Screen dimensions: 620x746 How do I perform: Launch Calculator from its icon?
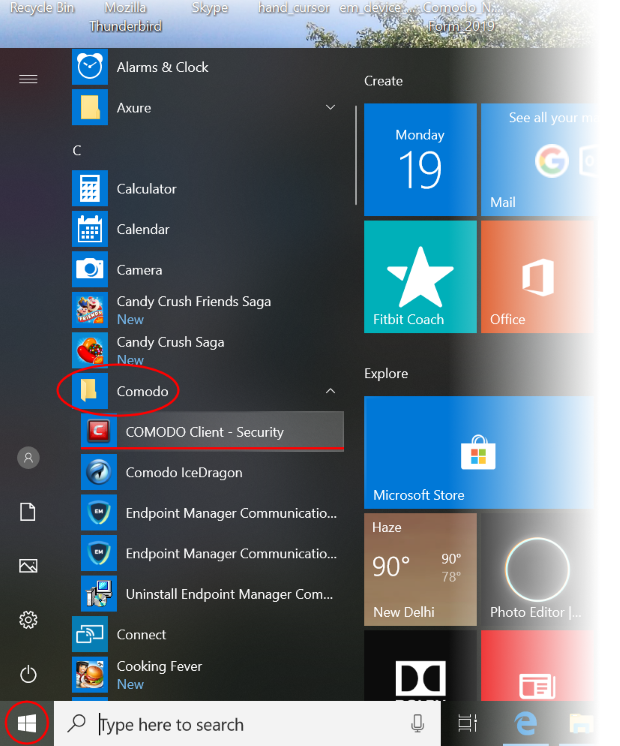coord(90,188)
